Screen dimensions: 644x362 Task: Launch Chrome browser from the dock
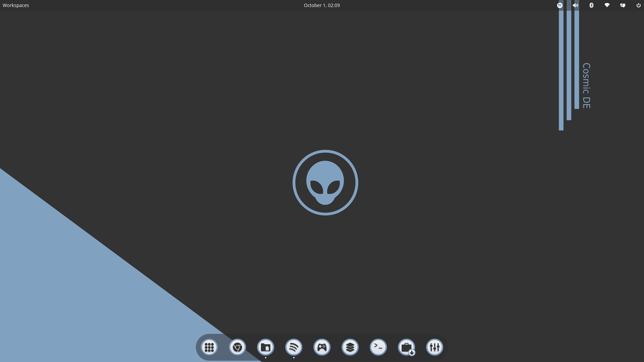[237, 347]
